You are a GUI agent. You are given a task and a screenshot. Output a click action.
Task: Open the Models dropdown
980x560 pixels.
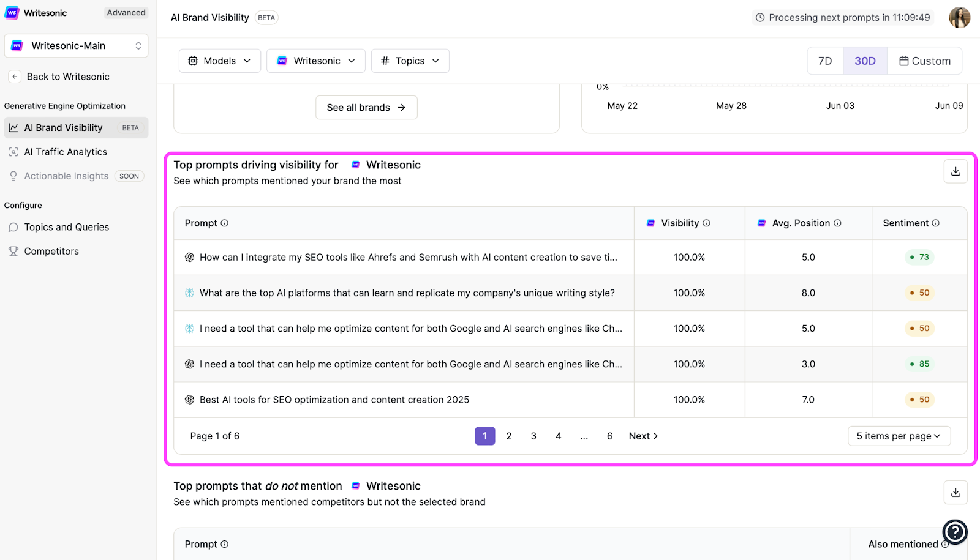coord(220,61)
